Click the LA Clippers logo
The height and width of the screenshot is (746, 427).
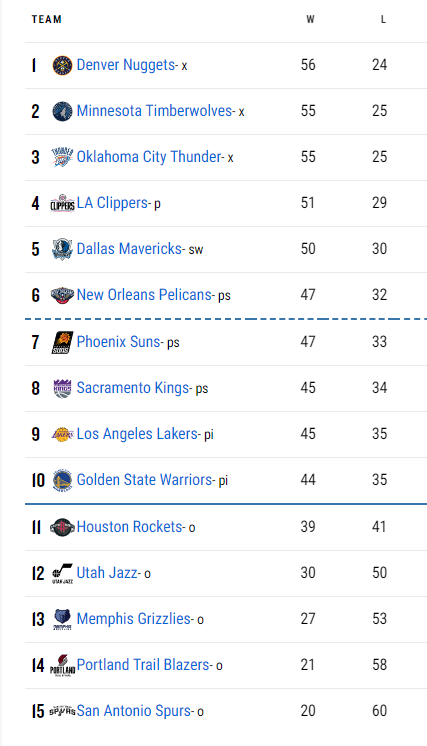pos(62,203)
